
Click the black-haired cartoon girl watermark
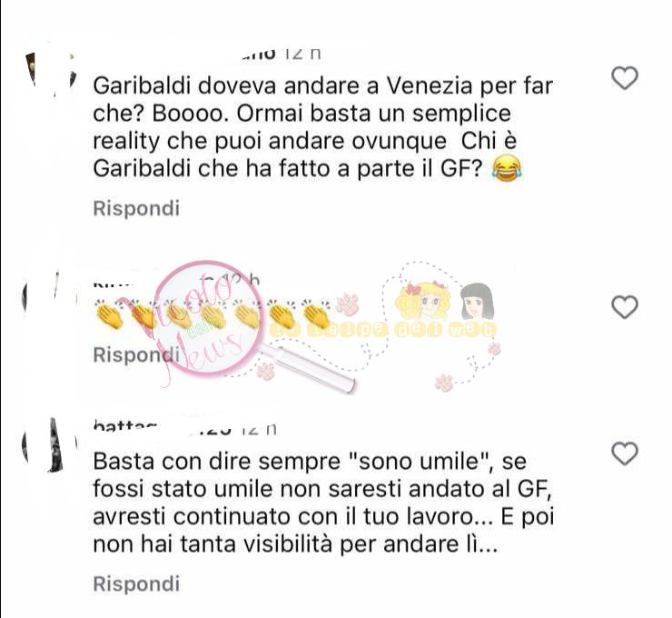[x=477, y=301]
